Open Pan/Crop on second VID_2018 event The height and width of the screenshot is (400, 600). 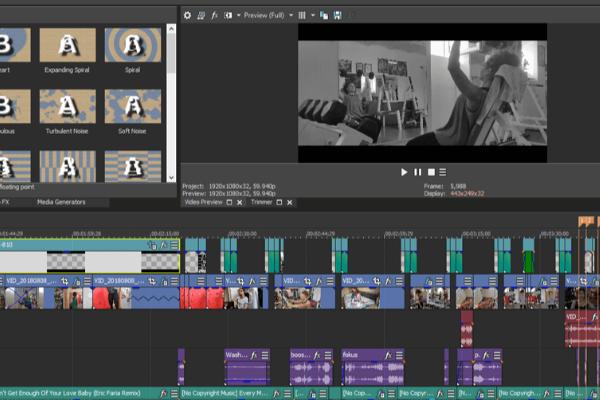coord(152,282)
